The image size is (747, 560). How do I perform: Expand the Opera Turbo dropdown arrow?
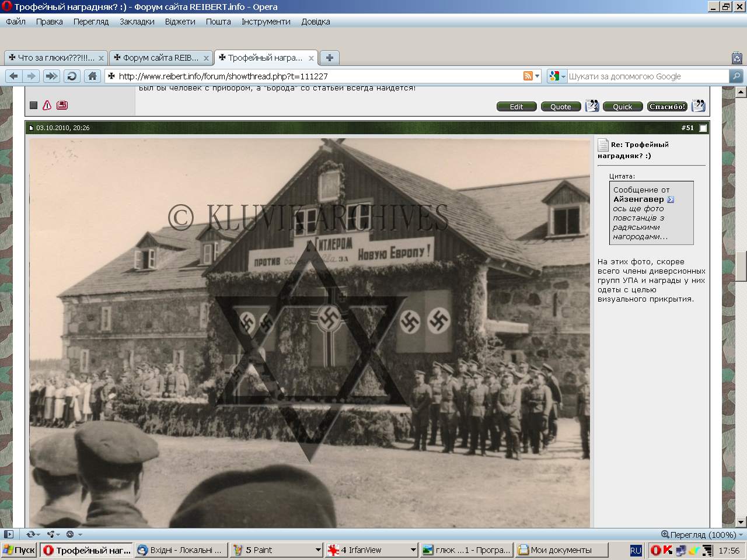80,534
